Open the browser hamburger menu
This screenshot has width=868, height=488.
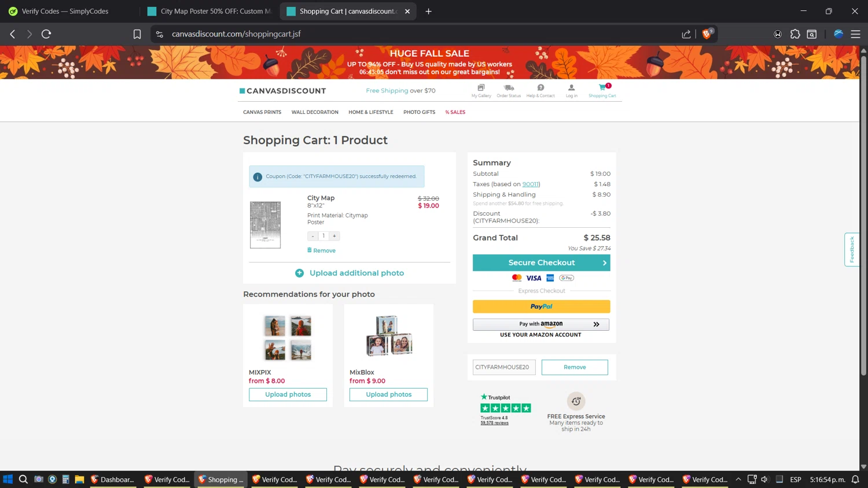click(x=855, y=34)
